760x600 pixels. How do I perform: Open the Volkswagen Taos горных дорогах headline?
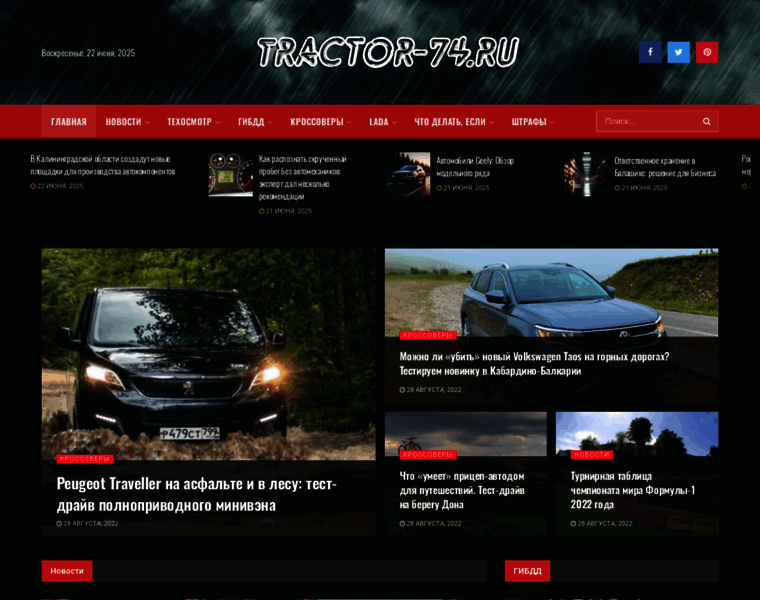point(534,364)
